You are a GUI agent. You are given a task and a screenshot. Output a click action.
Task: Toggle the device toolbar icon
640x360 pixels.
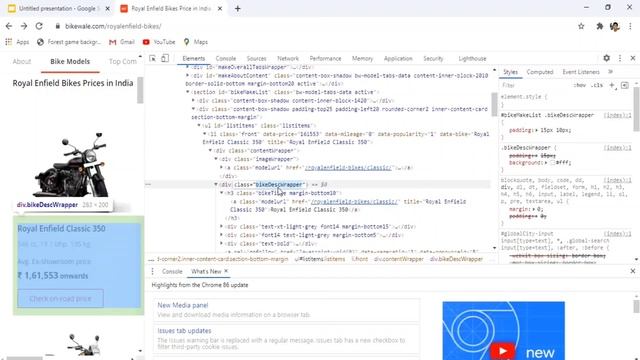click(x=165, y=58)
